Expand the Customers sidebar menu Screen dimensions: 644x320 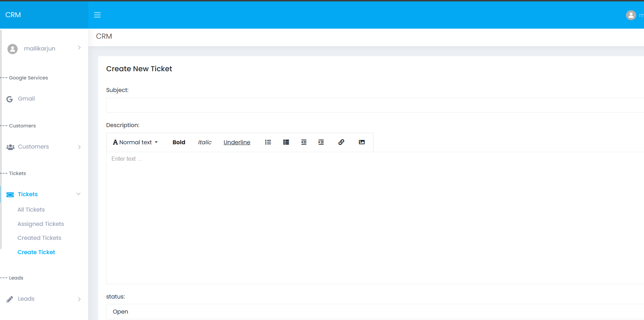point(44,147)
